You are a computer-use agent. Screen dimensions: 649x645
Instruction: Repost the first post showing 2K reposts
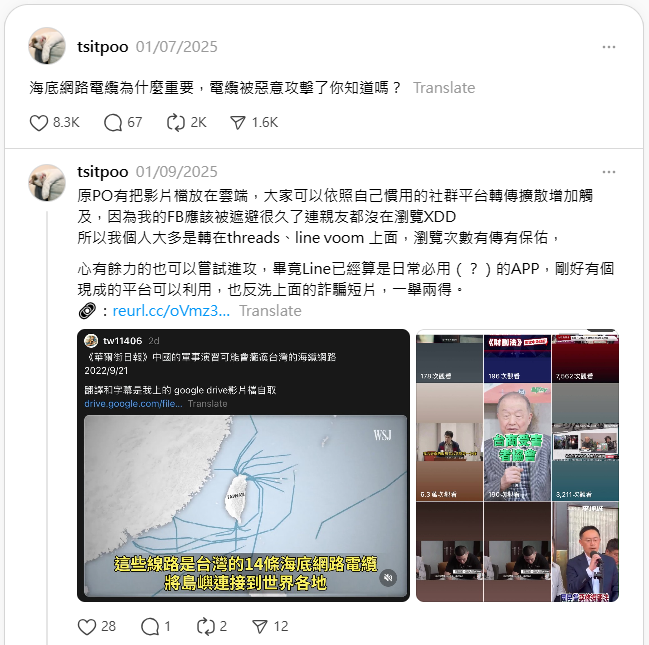[x=176, y=123]
